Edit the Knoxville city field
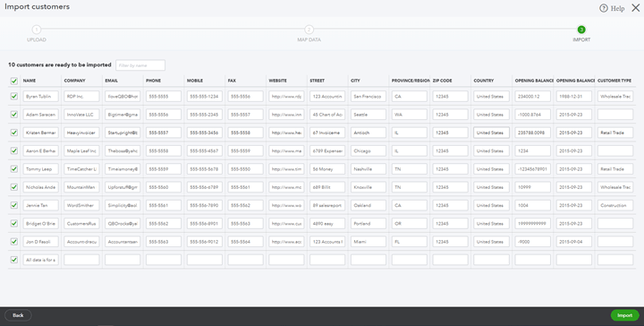Viewport: 644px width, 326px height. pyautogui.click(x=369, y=187)
